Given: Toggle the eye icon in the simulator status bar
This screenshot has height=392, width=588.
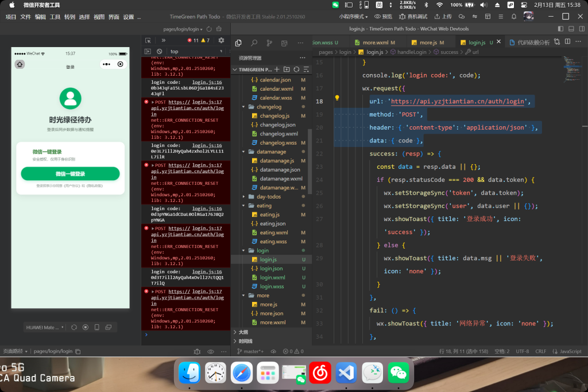Looking at the screenshot, I should (210, 351).
